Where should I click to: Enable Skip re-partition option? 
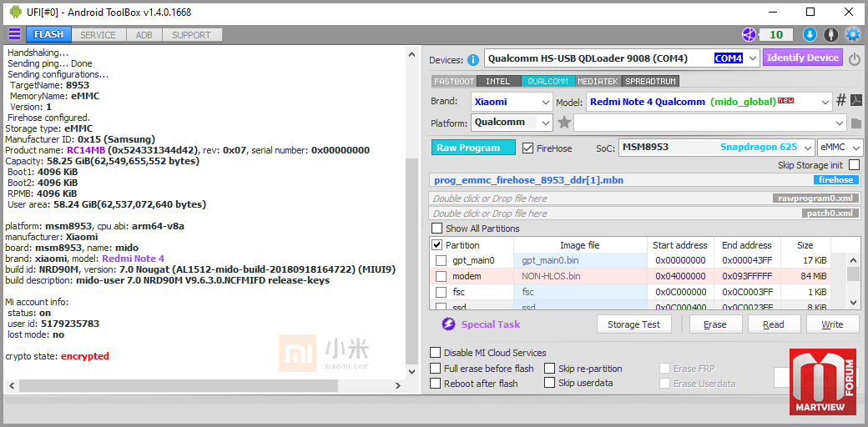pyautogui.click(x=549, y=369)
